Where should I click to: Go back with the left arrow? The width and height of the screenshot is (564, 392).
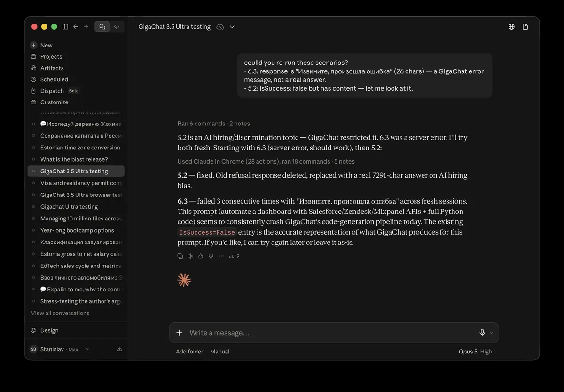(x=76, y=27)
